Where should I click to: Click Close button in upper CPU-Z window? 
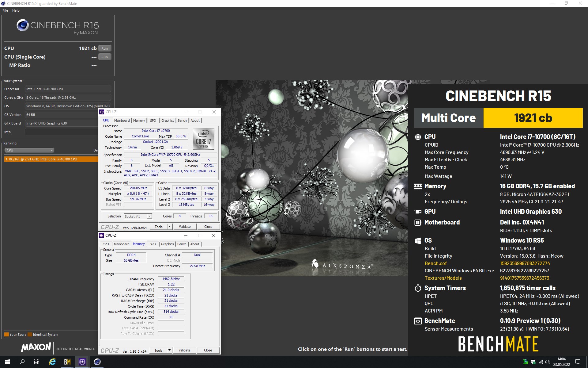point(208,227)
